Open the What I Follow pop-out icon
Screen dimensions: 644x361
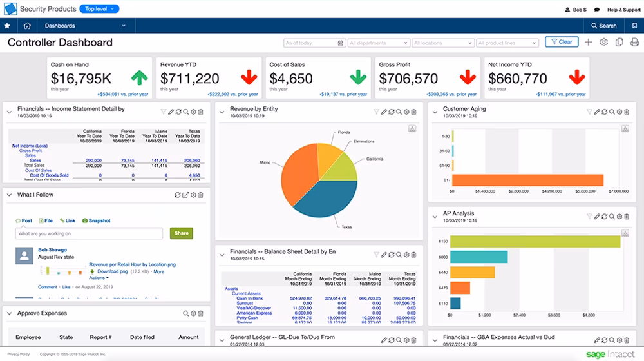tap(185, 195)
